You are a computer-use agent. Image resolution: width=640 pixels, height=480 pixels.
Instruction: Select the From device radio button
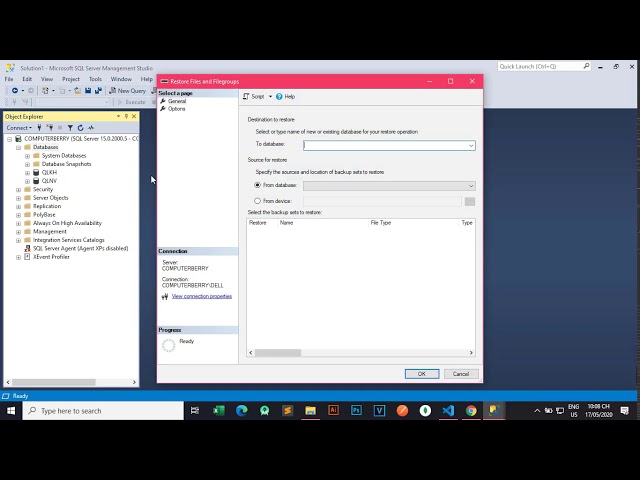tap(257, 201)
